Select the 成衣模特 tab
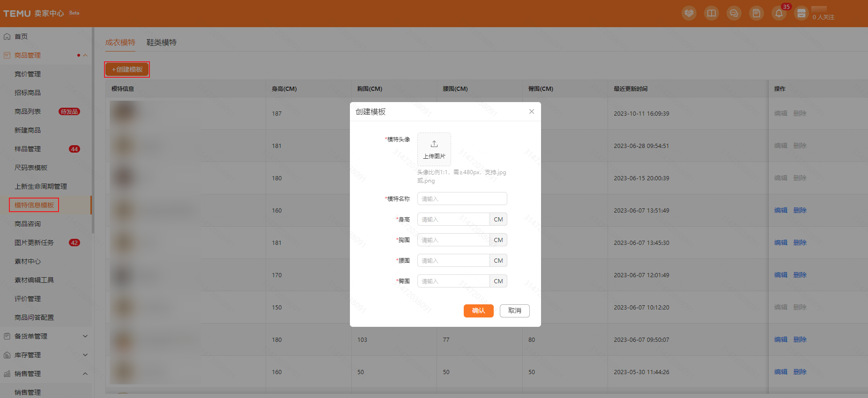 point(120,43)
